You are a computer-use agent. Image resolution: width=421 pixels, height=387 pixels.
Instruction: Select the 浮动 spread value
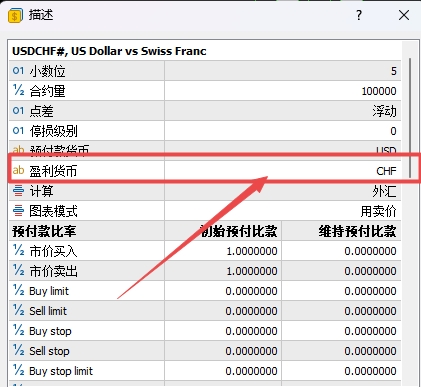click(x=385, y=111)
